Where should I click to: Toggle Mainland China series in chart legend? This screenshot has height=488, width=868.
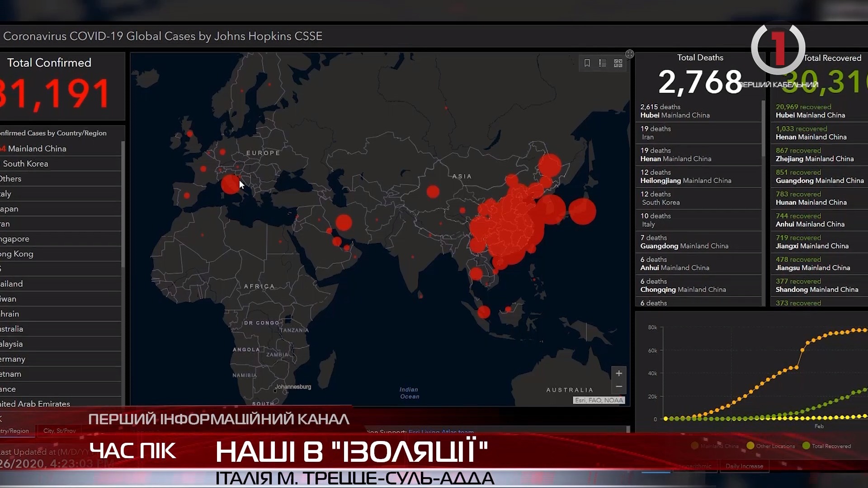715,446
